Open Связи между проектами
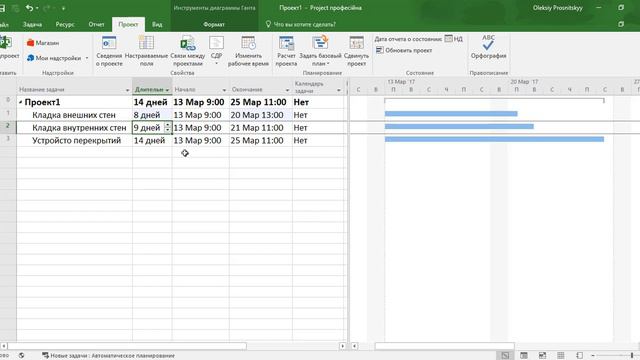This screenshot has height=360, width=640. pos(188,51)
